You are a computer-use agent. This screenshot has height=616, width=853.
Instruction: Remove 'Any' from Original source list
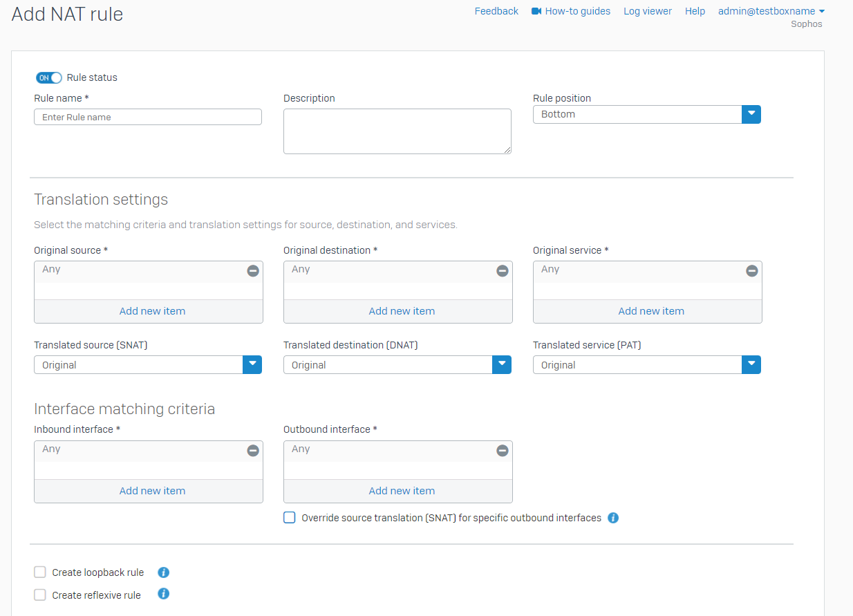coord(253,271)
